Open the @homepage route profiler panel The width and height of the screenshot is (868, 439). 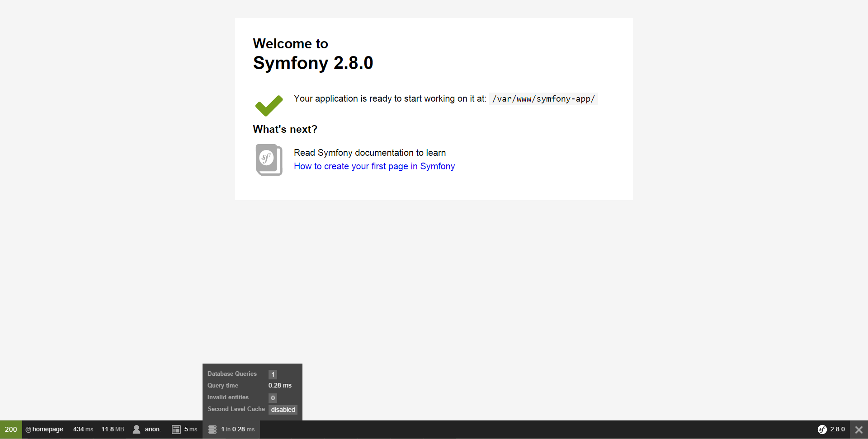coord(44,430)
